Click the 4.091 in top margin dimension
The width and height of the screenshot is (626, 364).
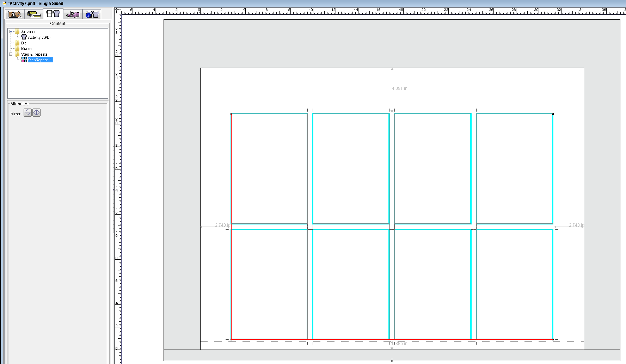click(400, 88)
